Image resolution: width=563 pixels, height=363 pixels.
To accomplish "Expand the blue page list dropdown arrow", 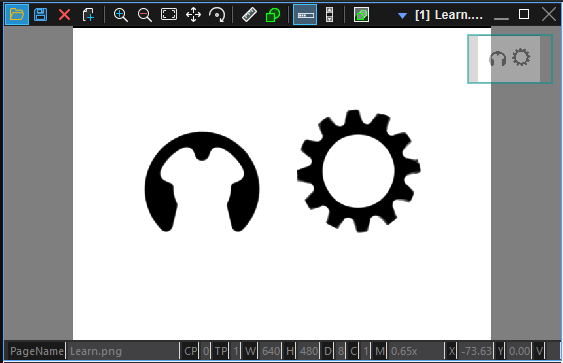I will click(403, 15).
